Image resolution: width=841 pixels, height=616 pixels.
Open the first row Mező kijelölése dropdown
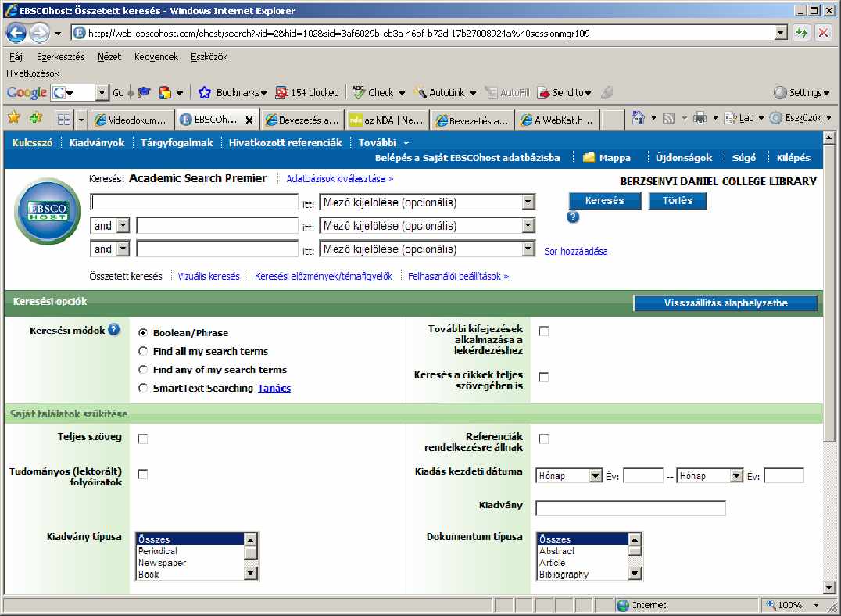tap(428, 202)
